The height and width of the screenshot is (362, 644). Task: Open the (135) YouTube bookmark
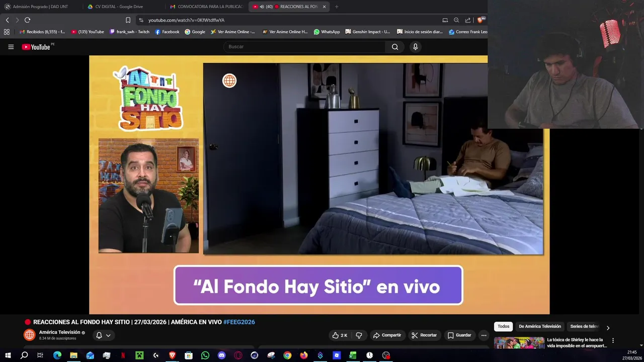pyautogui.click(x=88, y=32)
